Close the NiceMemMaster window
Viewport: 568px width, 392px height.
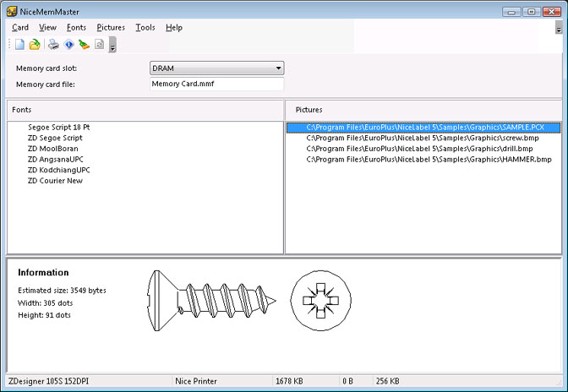point(552,12)
